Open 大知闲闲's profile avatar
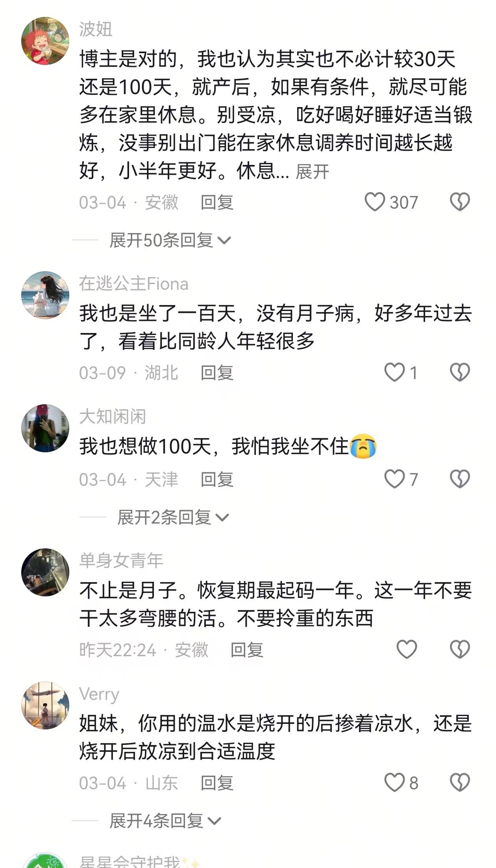 pos(45,428)
